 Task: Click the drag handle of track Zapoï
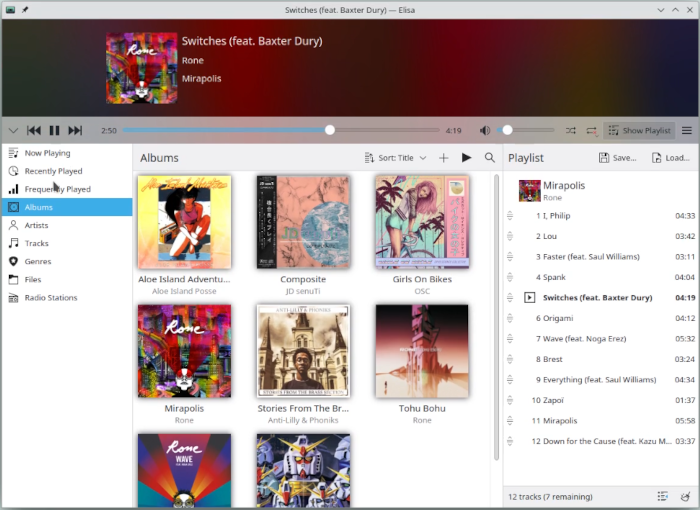510,401
